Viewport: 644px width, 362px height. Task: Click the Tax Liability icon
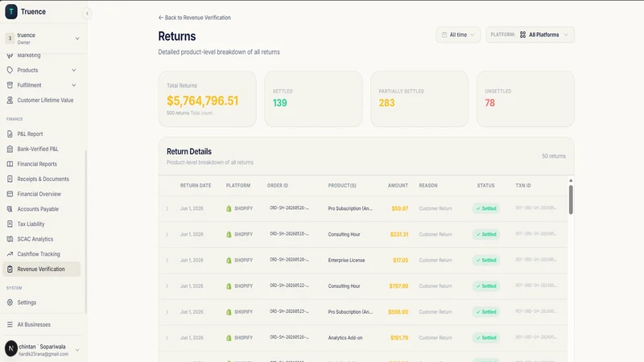point(10,224)
